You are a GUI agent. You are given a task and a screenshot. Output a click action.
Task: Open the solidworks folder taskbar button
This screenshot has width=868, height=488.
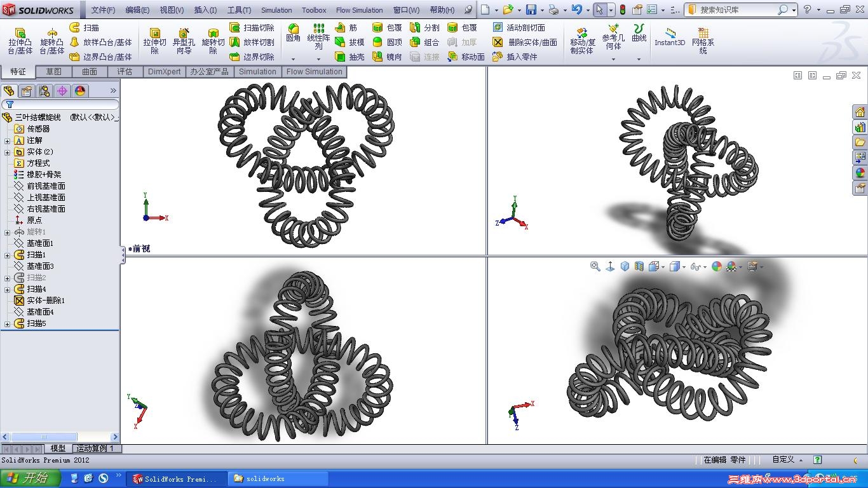[x=278, y=478]
